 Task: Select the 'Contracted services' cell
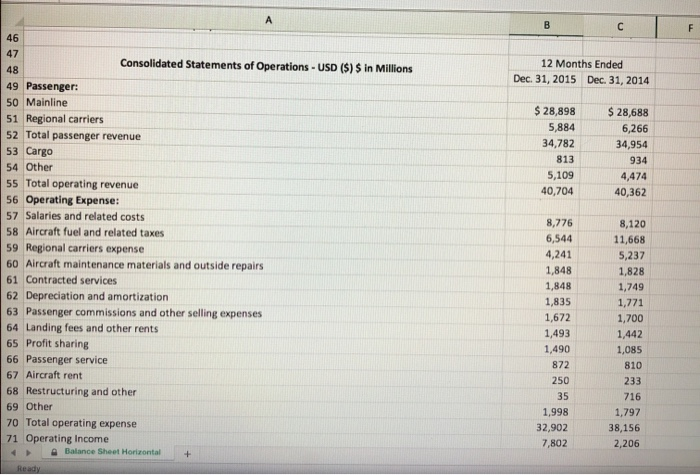[x=71, y=280]
